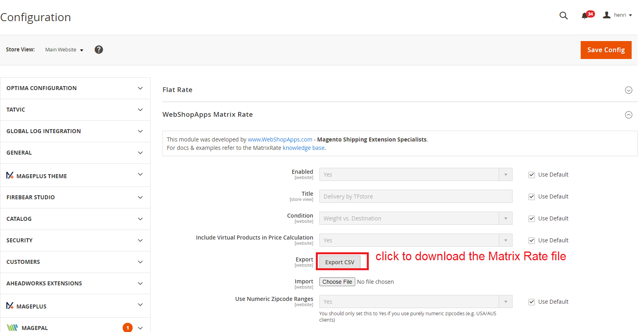Click the Export CSV button
Viewport: 644px width, 332px height.
point(340,262)
